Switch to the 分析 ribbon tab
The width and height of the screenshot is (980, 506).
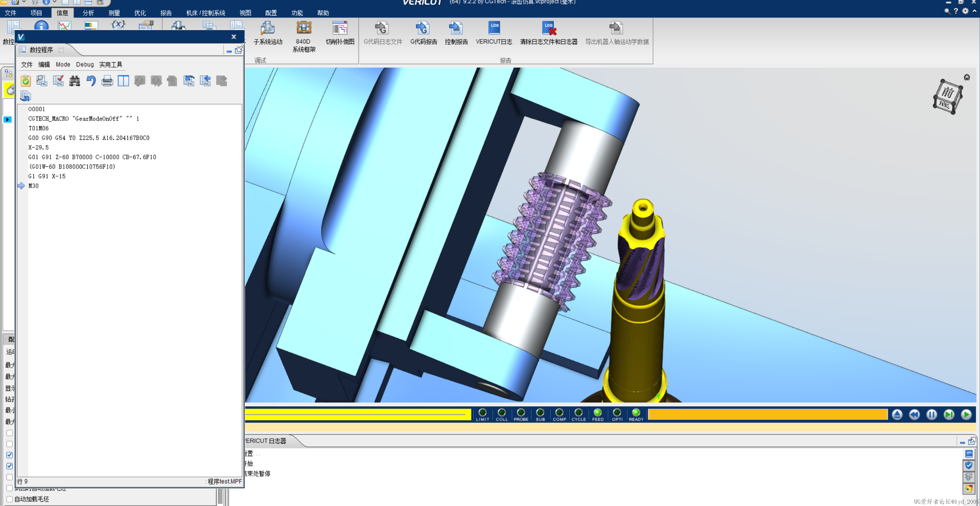tap(88, 13)
